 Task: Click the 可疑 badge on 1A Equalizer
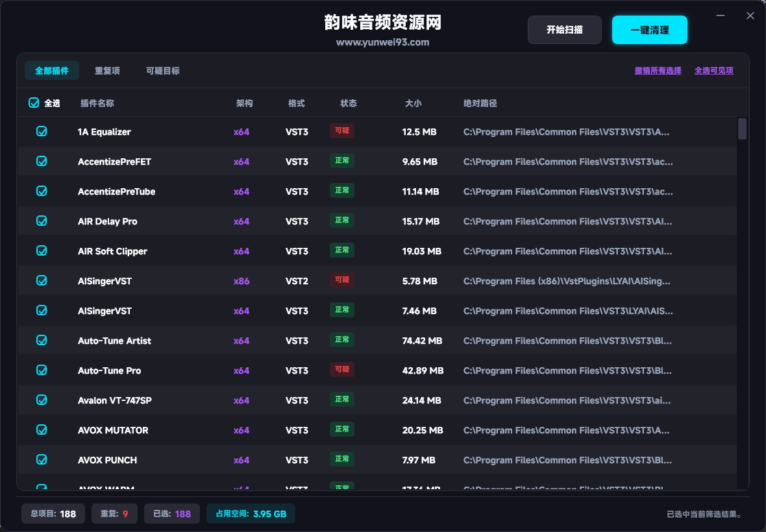[342, 131]
